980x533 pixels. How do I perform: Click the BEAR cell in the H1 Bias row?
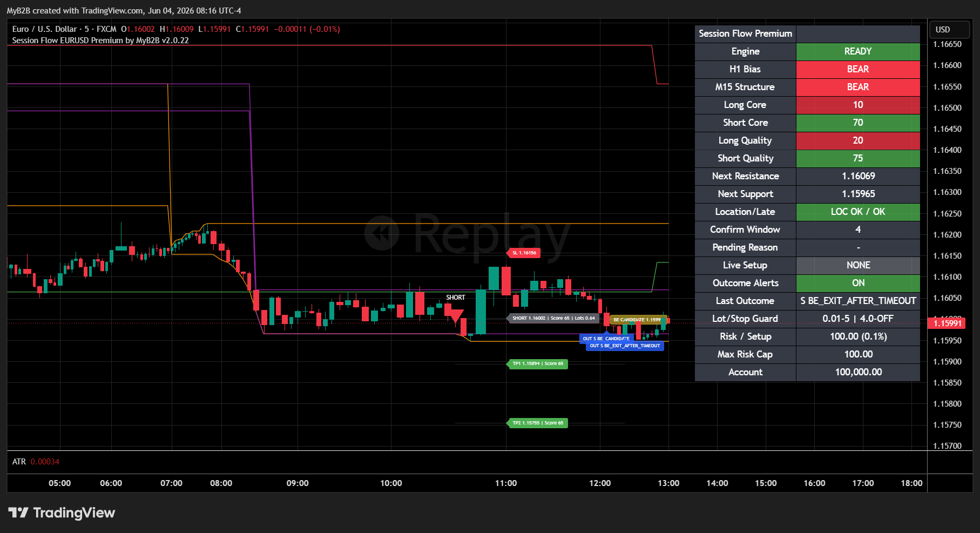858,69
